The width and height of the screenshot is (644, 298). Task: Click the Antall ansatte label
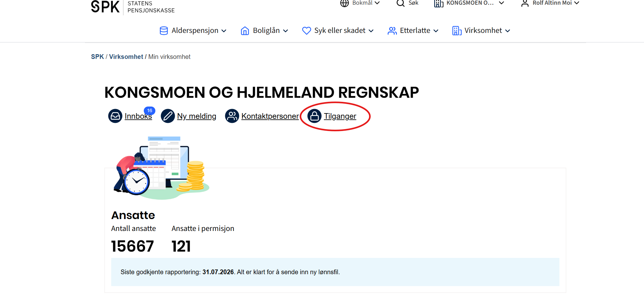point(133,228)
